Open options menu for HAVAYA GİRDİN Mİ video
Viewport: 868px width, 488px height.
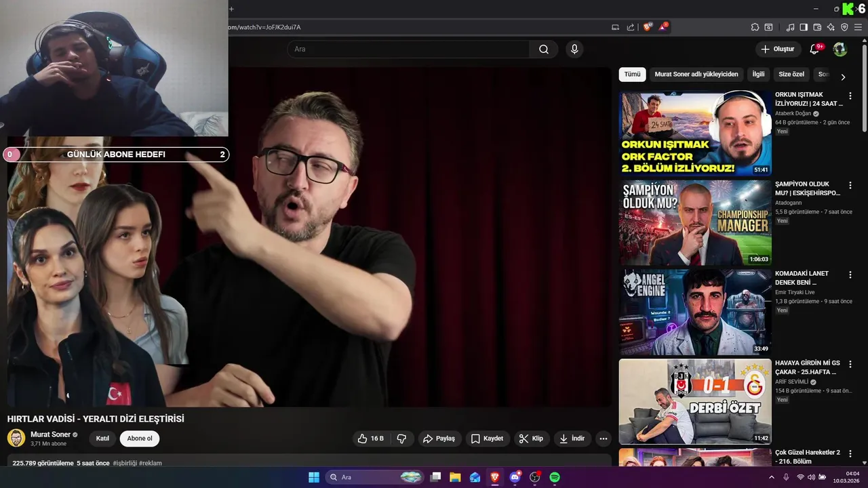[850, 364]
